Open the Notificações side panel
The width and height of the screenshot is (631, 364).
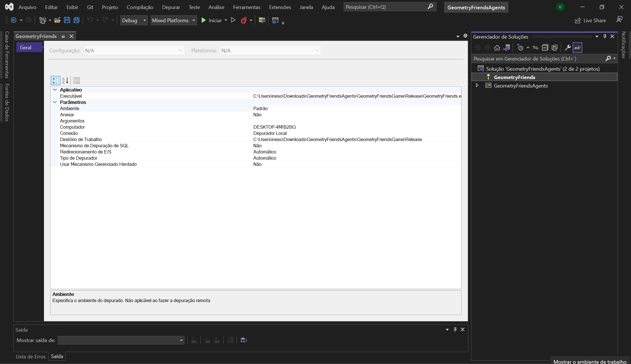point(624,45)
